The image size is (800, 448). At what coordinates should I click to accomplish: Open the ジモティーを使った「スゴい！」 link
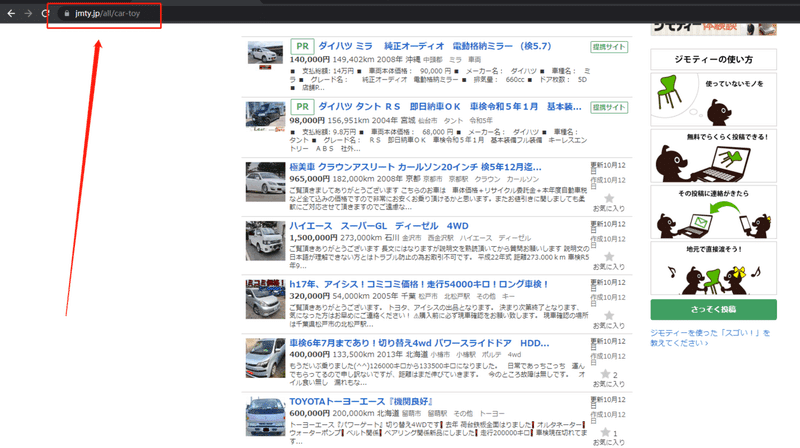(x=710, y=338)
